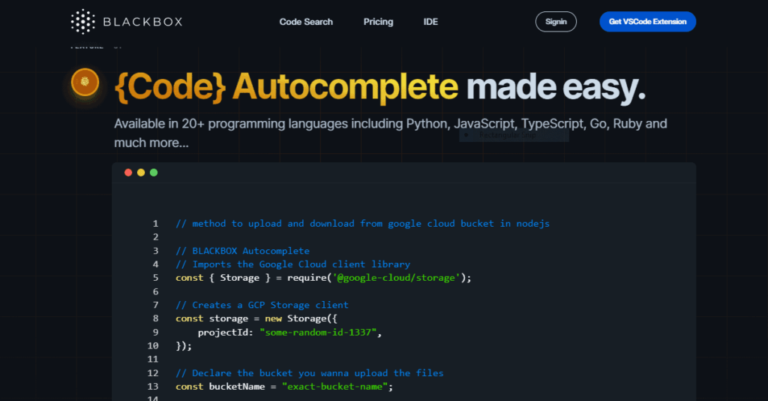Click line number 13 in code editor
This screenshot has height=401, width=768.
click(153, 387)
